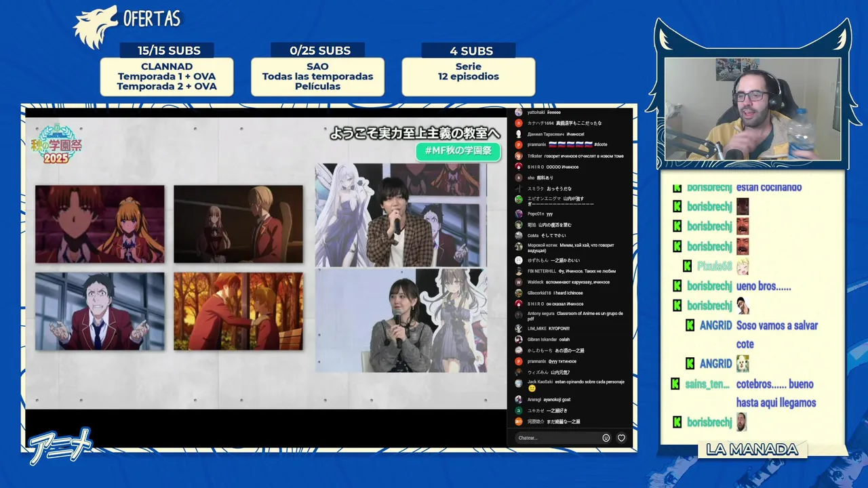Click LIM_MIKE's avatar

point(519,329)
